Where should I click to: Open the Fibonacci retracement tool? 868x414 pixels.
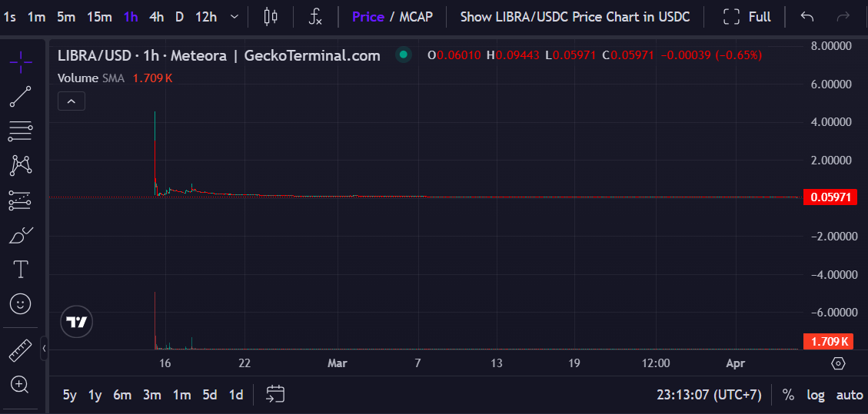(21, 131)
